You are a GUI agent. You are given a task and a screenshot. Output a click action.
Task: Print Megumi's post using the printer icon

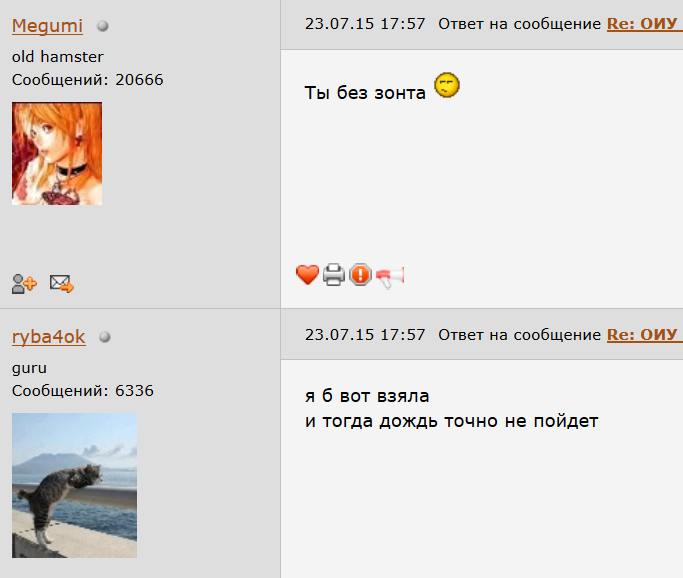[x=334, y=275]
